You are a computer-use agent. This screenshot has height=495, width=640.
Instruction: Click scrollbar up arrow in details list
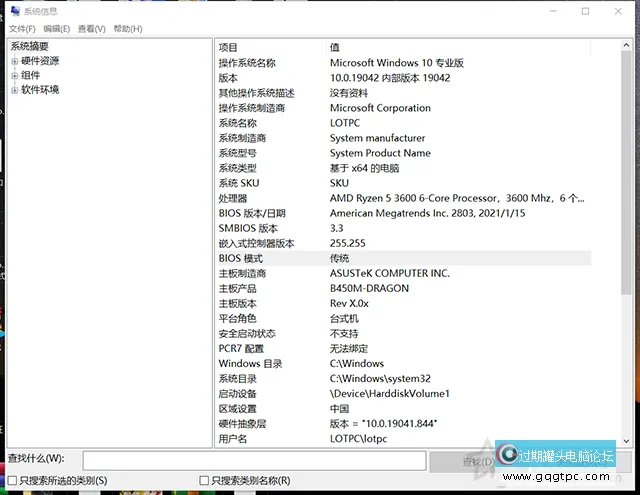[626, 45]
